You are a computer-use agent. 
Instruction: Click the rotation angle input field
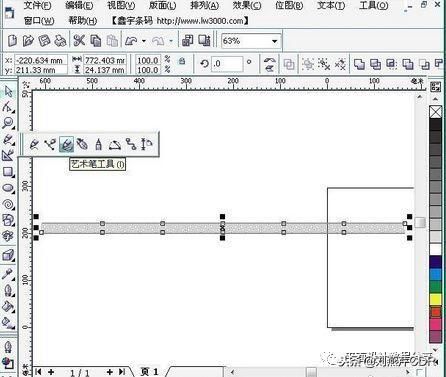tap(228, 64)
